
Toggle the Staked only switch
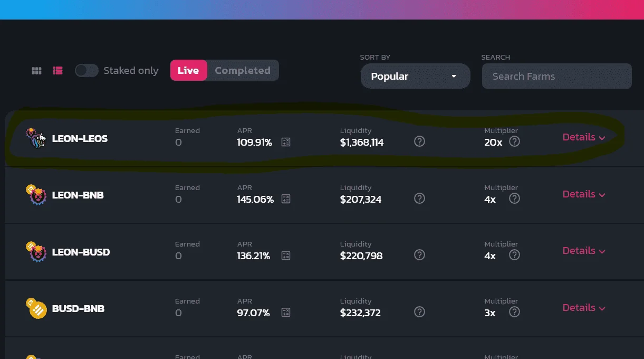[86, 70]
